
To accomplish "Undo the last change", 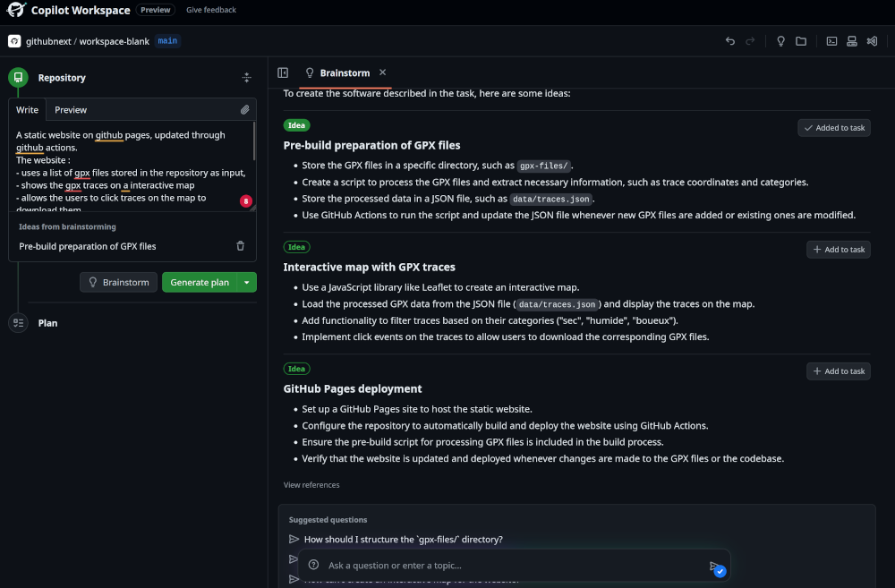I will pos(730,41).
